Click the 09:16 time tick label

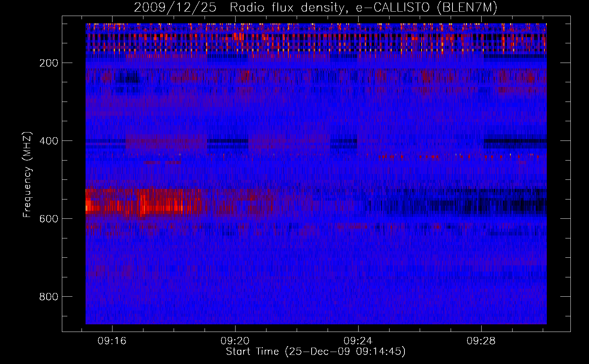112,341
